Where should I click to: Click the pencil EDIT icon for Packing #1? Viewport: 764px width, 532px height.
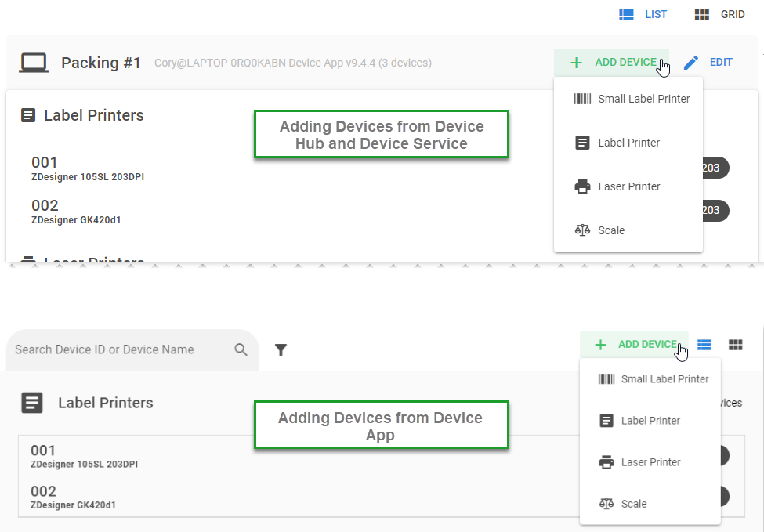tap(691, 63)
